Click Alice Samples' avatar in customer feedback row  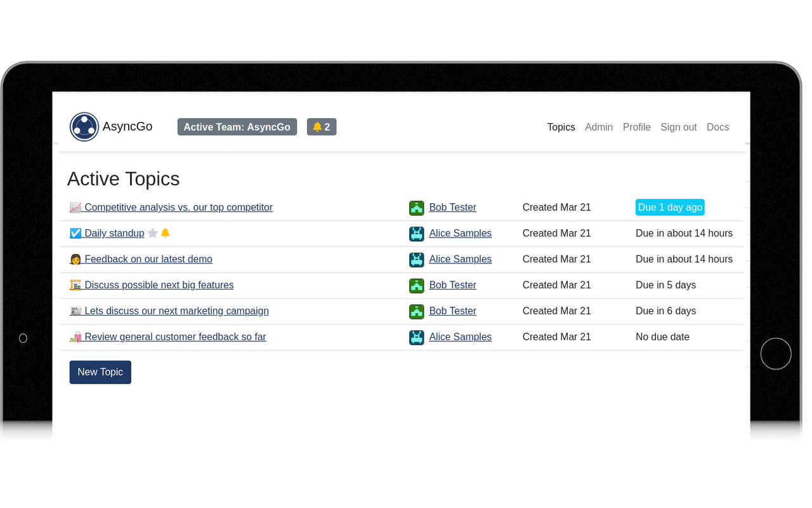coord(417,338)
